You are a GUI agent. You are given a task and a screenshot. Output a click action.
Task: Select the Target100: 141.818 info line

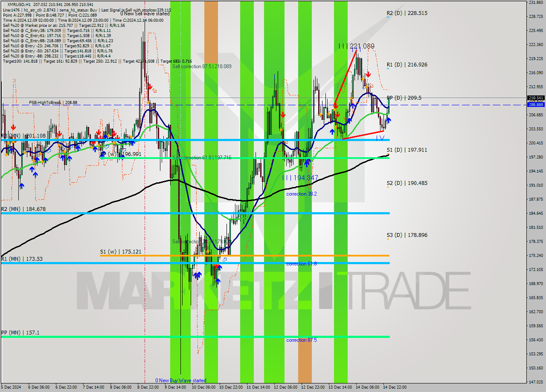[97, 61]
